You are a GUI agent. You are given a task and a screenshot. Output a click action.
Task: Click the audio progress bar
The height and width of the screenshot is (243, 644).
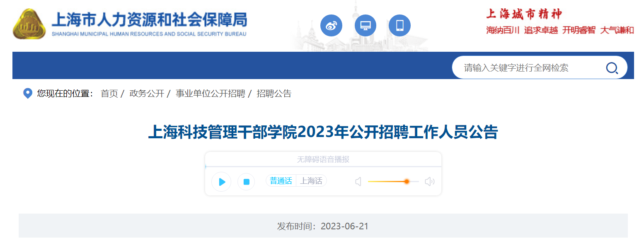pyautogui.click(x=323, y=166)
